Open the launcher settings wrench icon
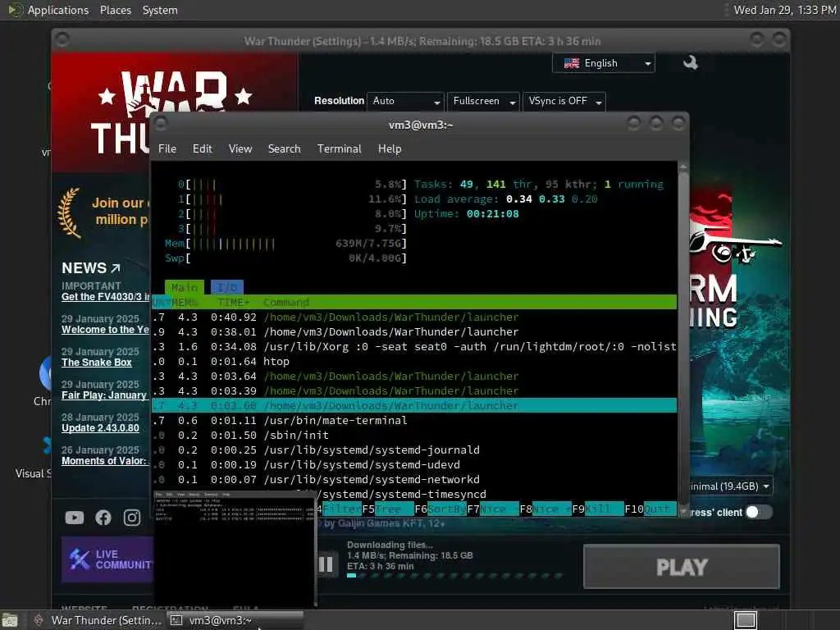The height and width of the screenshot is (630, 840). 691,63
